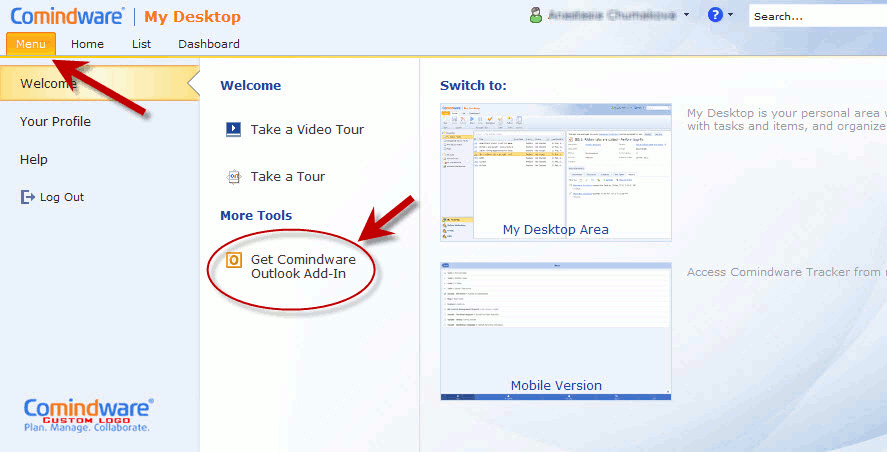
Task: Click the Take a Tour icon
Action: [234, 177]
